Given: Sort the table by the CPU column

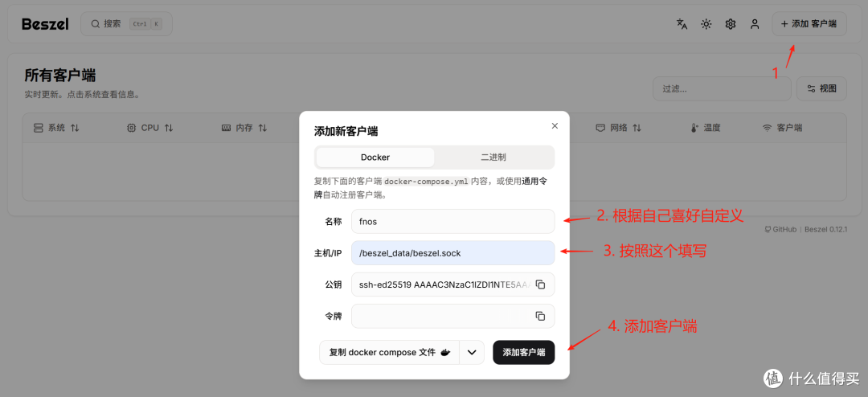Looking at the screenshot, I should point(150,128).
